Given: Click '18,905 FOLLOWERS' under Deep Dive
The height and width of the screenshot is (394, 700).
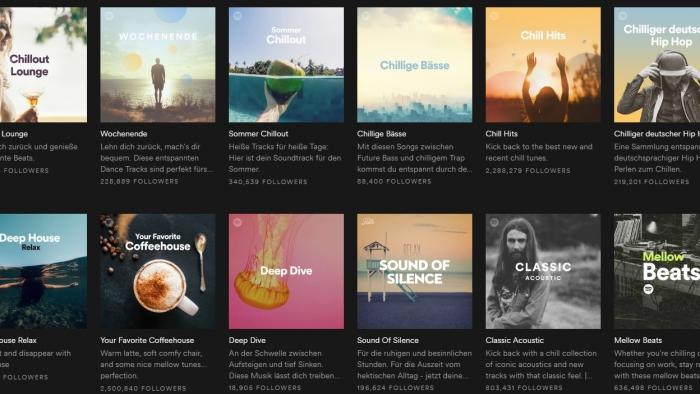Looking at the screenshot, I should [265, 388].
